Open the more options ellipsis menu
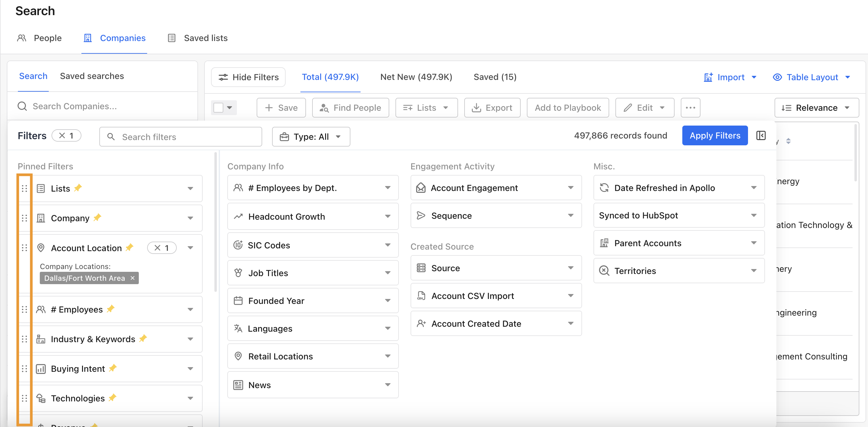 [690, 107]
